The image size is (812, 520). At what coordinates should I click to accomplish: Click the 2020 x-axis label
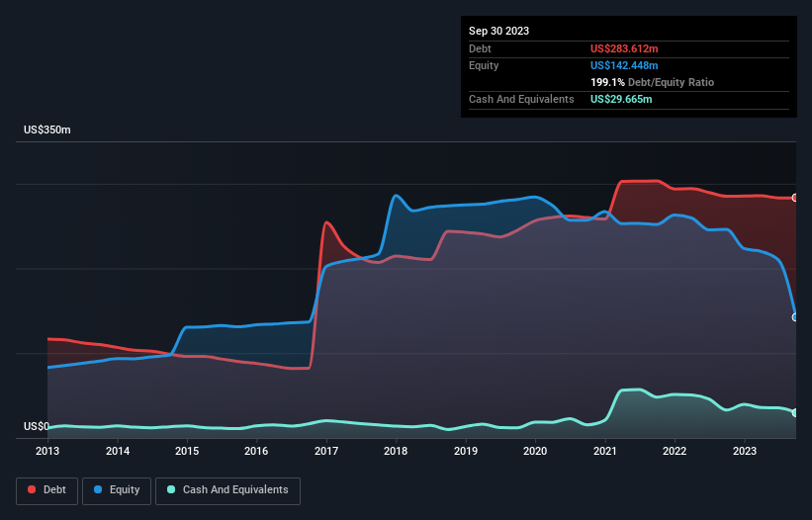pos(535,451)
